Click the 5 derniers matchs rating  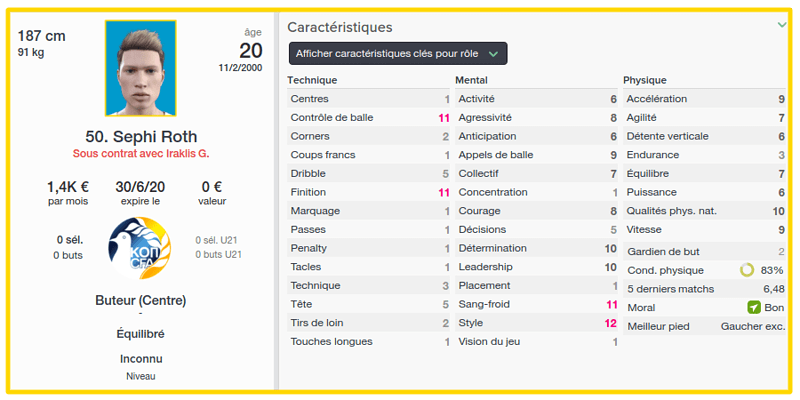pyautogui.click(x=774, y=289)
